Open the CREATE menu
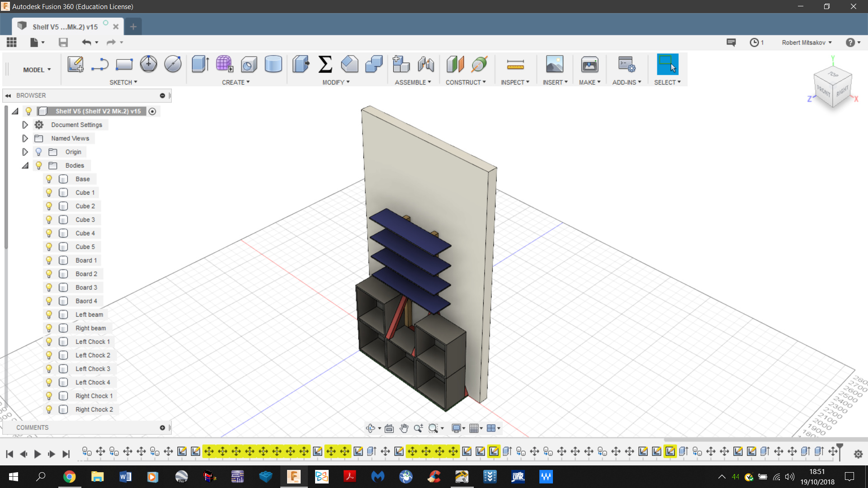Image resolution: width=868 pixels, height=488 pixels. point(236,82)
